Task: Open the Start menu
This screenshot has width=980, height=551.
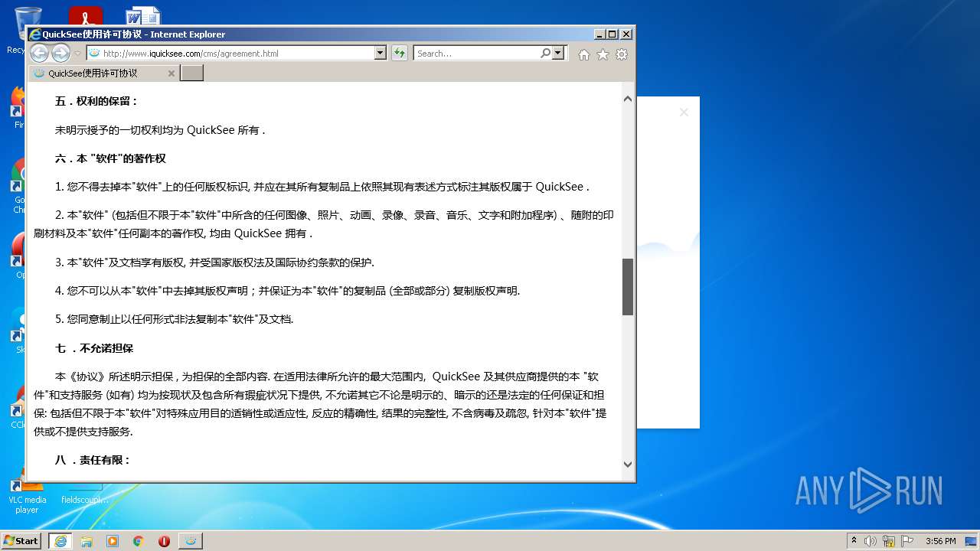Action: pos(21,540)
